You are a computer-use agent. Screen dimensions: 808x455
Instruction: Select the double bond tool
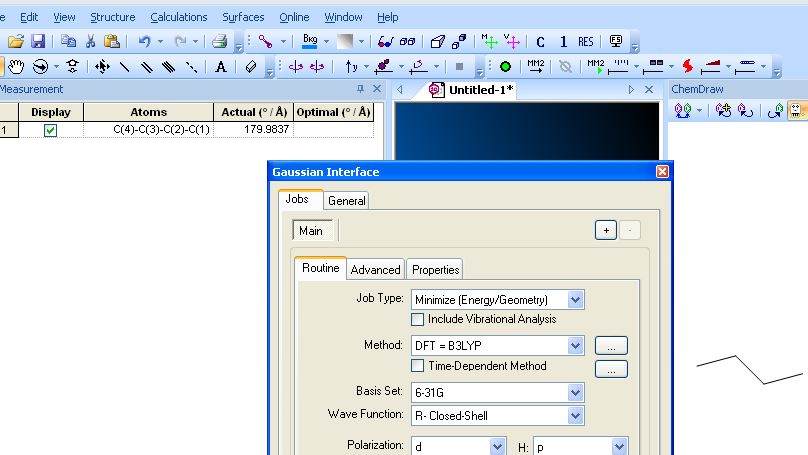click(x=147, y=66)
